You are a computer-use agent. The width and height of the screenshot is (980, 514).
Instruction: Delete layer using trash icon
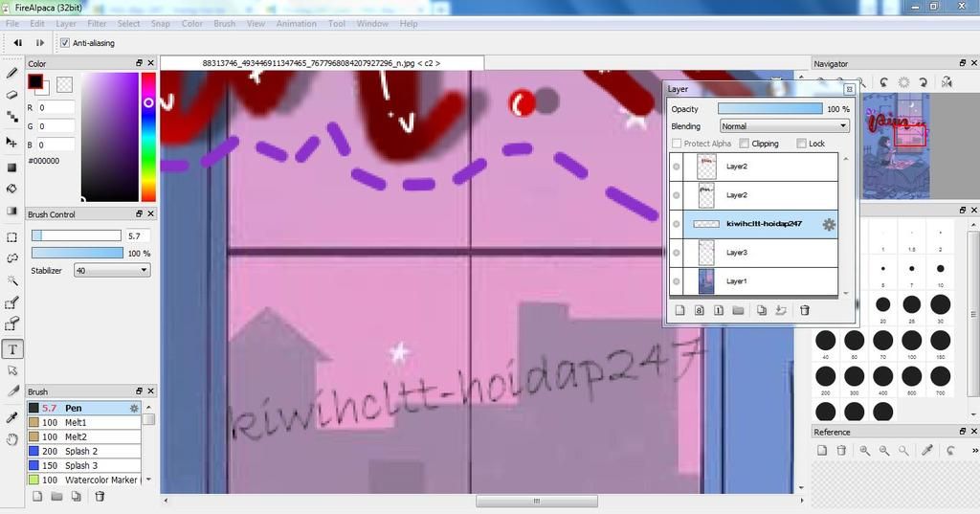tap(805, 310)
